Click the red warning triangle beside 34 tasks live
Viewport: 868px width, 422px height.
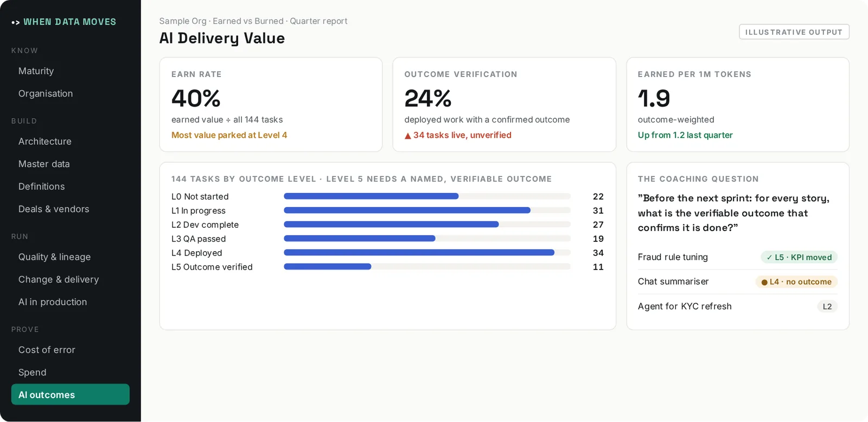408,136
